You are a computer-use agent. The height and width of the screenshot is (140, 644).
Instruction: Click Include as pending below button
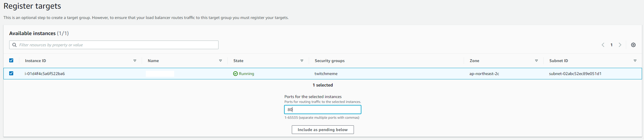tap(323, 130)
